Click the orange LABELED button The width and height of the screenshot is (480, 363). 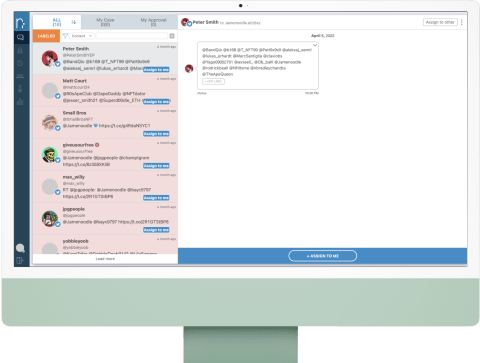tap(46, 36)
